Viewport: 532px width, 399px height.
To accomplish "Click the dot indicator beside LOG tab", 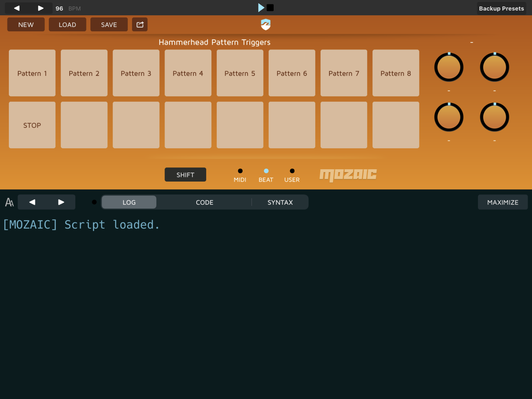I will click(x=94, y=202).
